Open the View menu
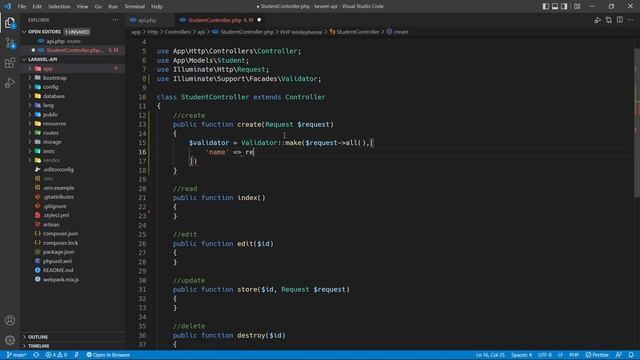 tap(82, 7)
